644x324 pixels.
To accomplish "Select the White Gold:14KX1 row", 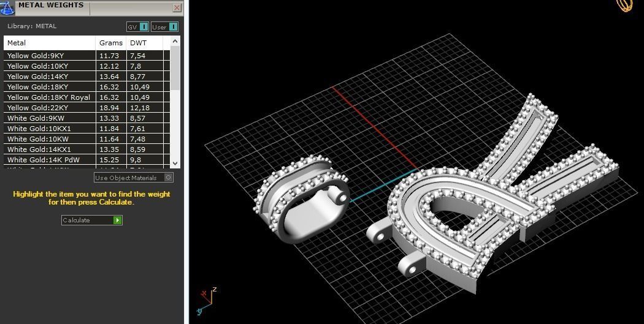I will click(86, 149).
